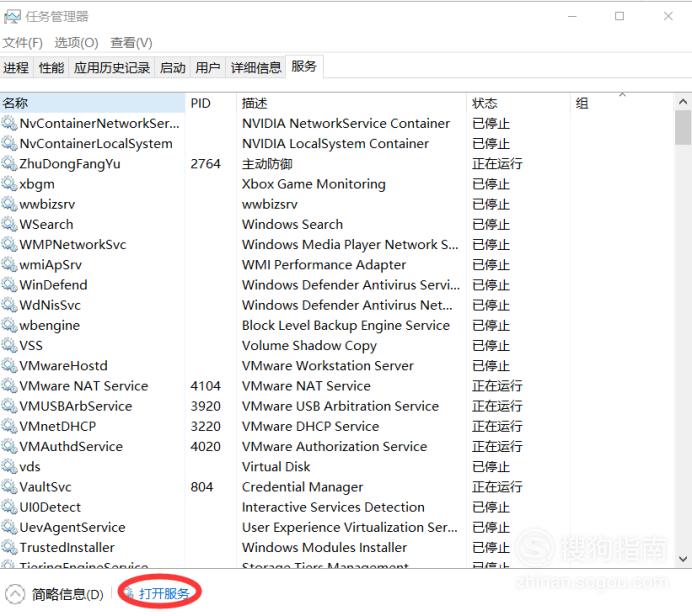The height and width of the screenshot is (616, 692).
Task: Select the VMware DHCP Service description
Action: [x=310, y=426]
